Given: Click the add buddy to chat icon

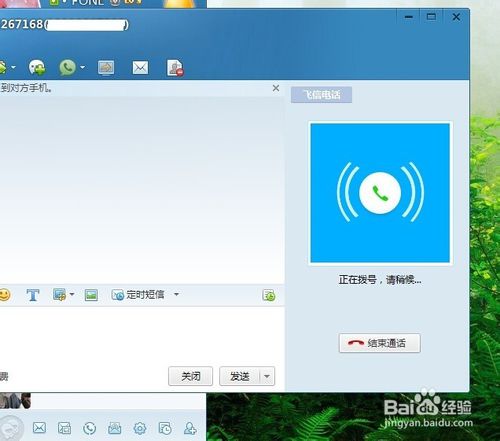Looking at the screenshot, I should pyautogui.click(x=37, y=67).
